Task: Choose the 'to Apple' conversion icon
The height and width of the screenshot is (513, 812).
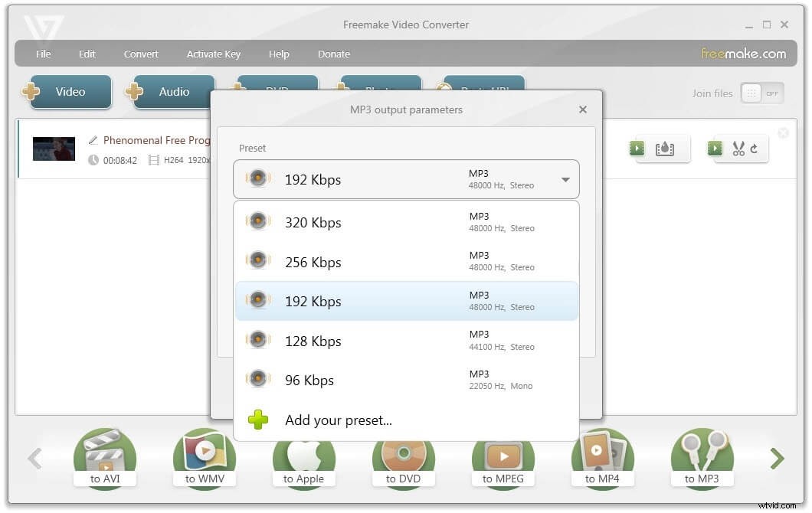Action: tap(304, 457)
